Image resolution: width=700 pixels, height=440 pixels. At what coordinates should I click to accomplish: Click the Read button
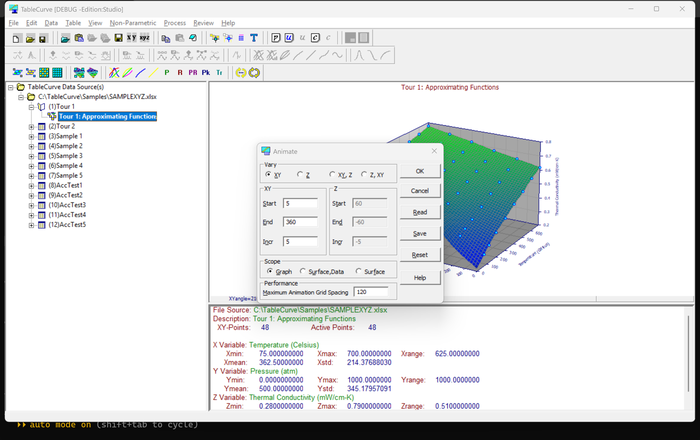click(420, 212)
